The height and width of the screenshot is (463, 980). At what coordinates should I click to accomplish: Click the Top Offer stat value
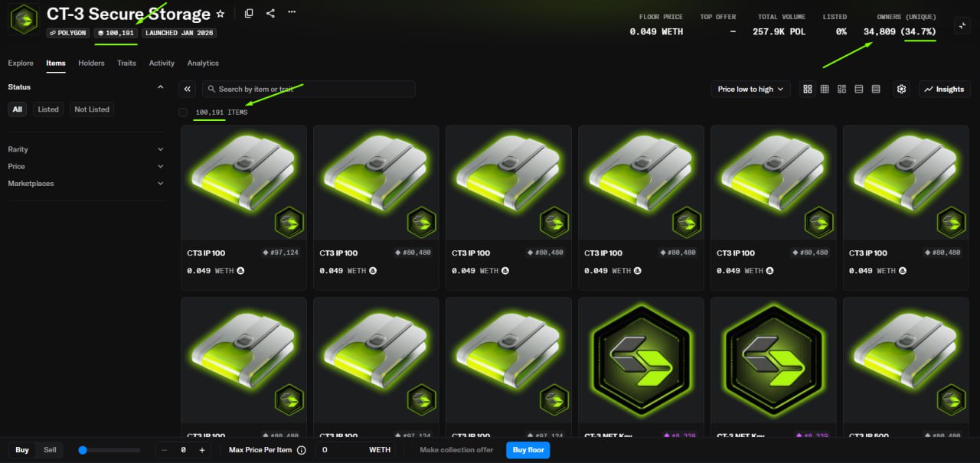coord(733,31)
